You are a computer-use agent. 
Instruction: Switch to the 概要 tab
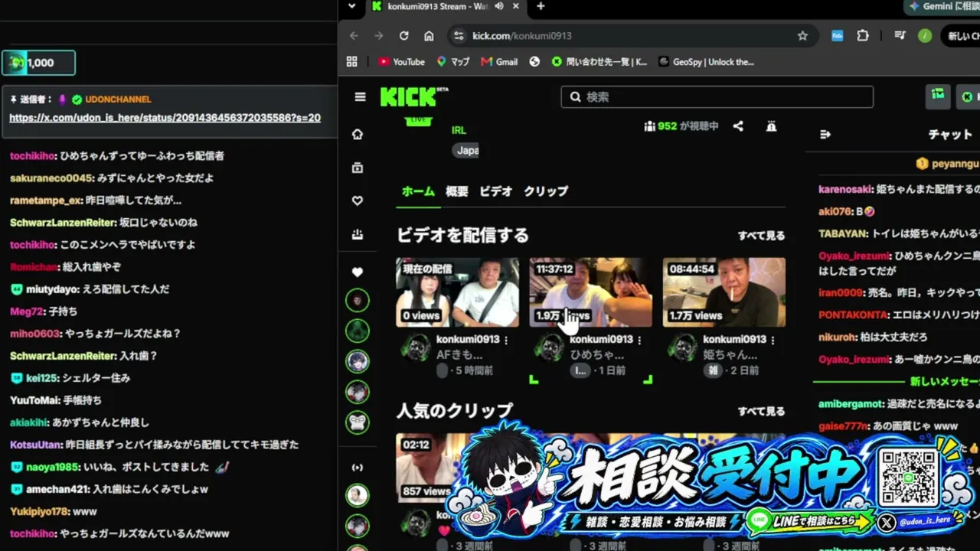[457, 191]
